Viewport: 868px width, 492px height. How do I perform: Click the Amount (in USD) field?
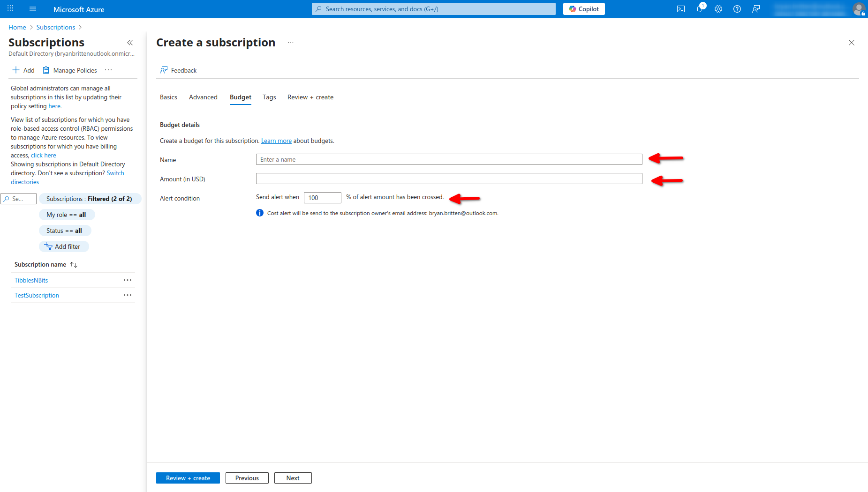click(449, 179)
